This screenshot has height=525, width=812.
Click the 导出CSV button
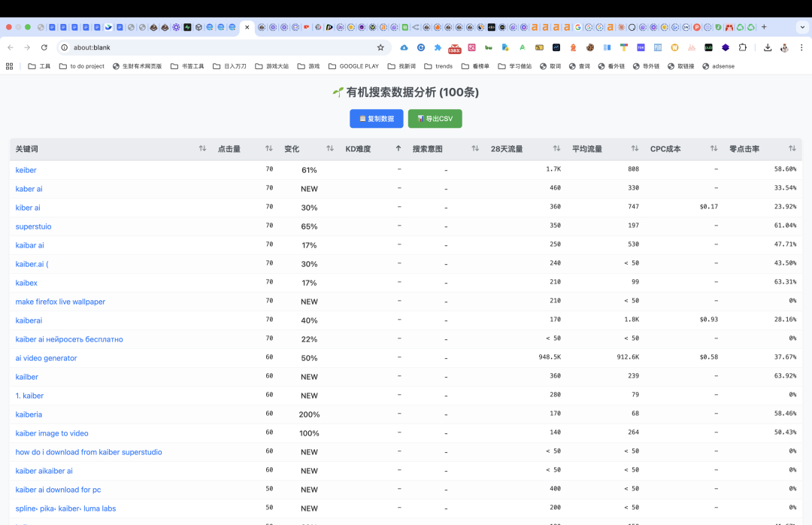pyautogui.click(x=435, y=119)
